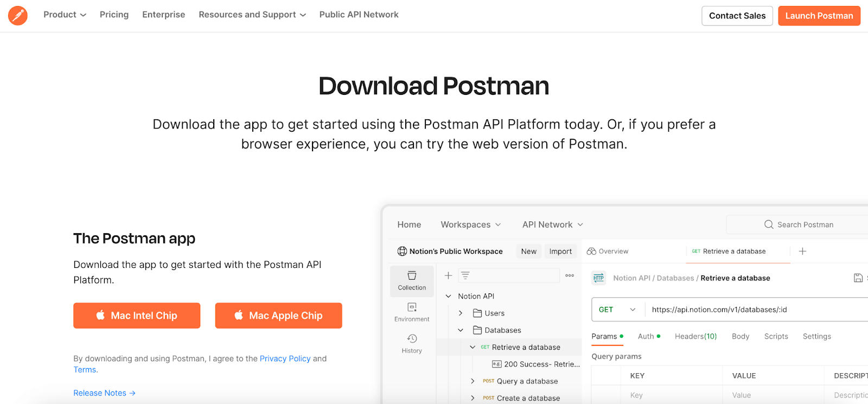Click the Contact Sales button
Screen dimensions: 868x404
[737, 16]
